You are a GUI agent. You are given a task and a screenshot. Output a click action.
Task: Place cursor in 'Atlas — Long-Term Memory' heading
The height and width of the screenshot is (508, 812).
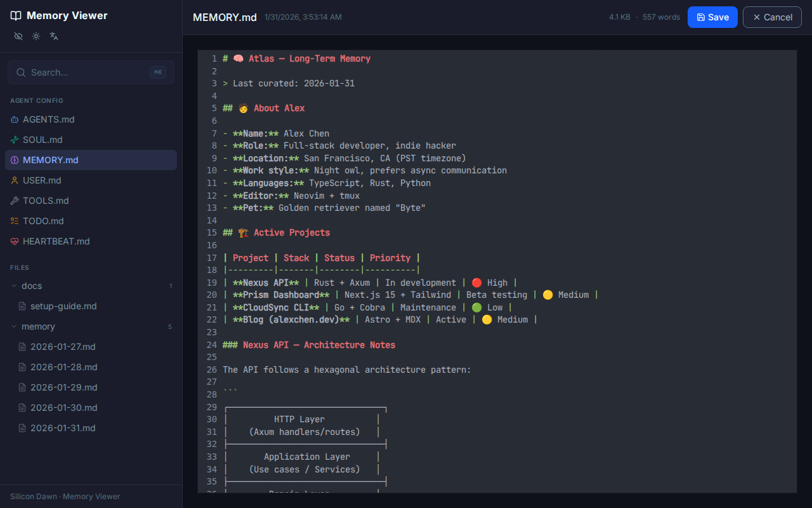click(310, 58)
